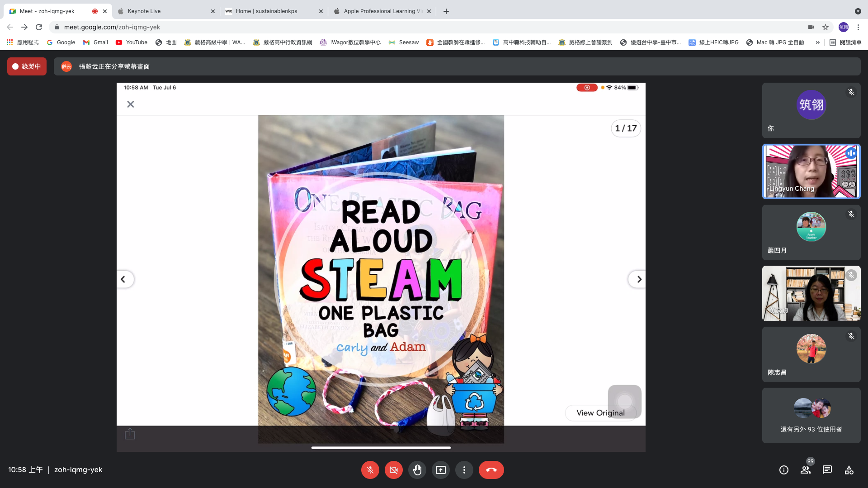Toggle the camera off button

[394, 470]
